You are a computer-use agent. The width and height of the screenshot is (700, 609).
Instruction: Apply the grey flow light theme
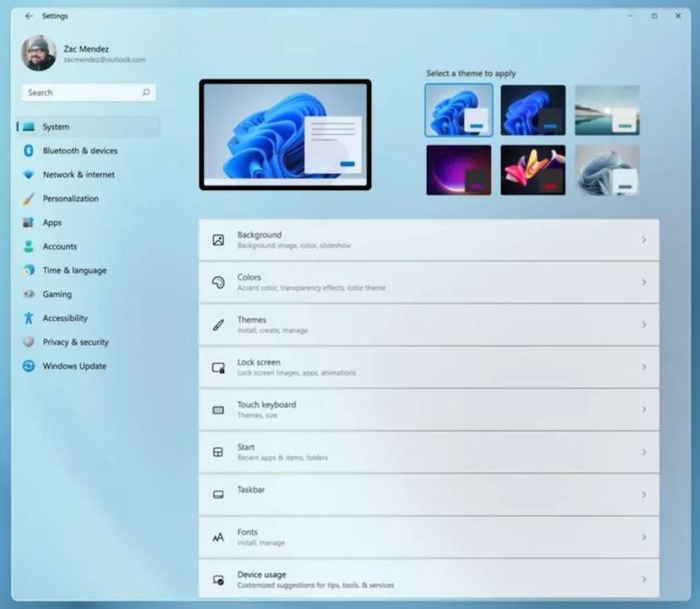tap(607, 170)
